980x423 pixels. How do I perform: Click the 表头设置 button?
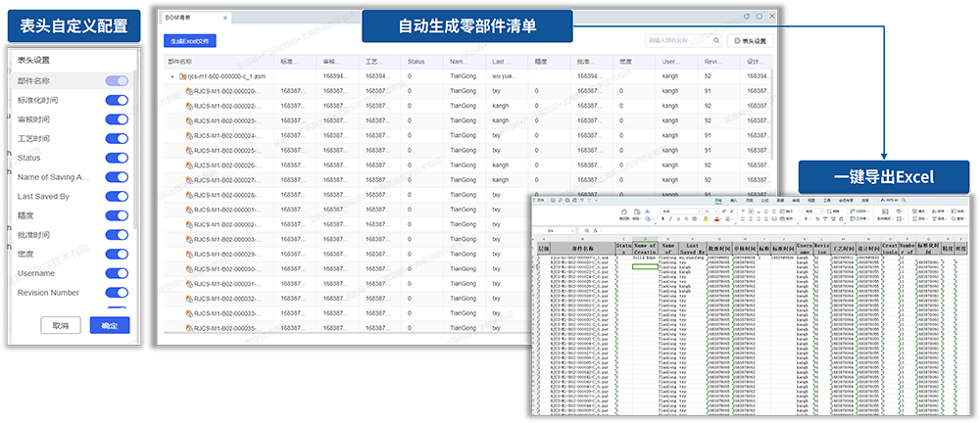point(750,40)
